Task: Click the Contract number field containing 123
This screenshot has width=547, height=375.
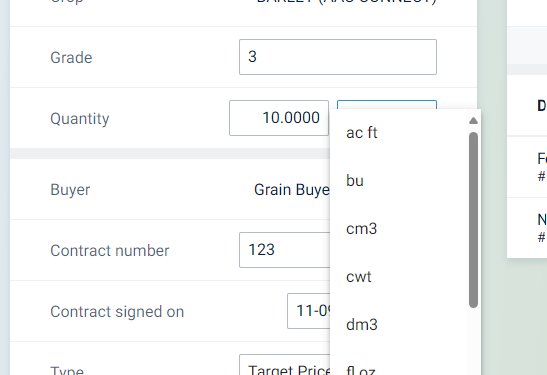Action: pos(284,250)
